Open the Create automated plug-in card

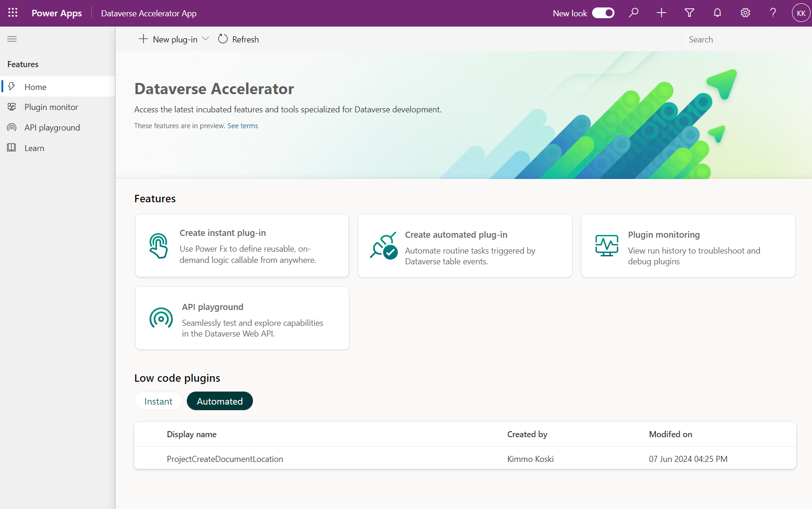(x=465, y=246)
